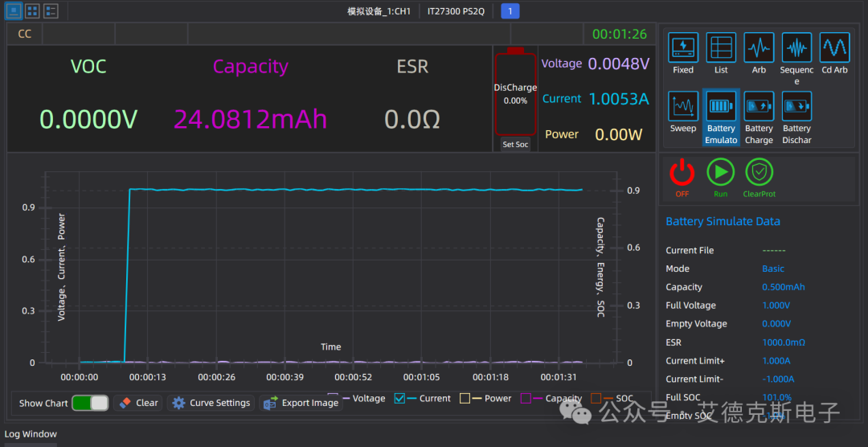This screenshot has height=447, width=868.
Task: Enable the SOC curve checkbox
Action: (x=596, y=398)
